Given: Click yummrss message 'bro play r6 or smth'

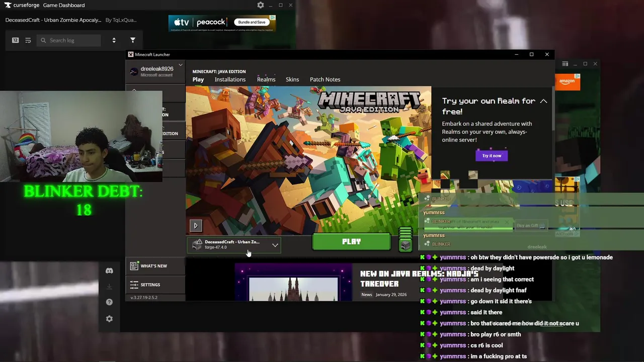Looking at the screenshot, I should click(x=496, y=334).
